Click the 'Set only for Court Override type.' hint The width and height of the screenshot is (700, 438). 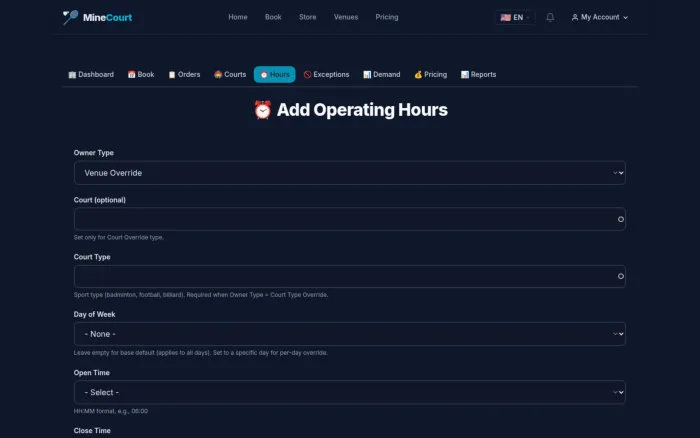(119, 238)
